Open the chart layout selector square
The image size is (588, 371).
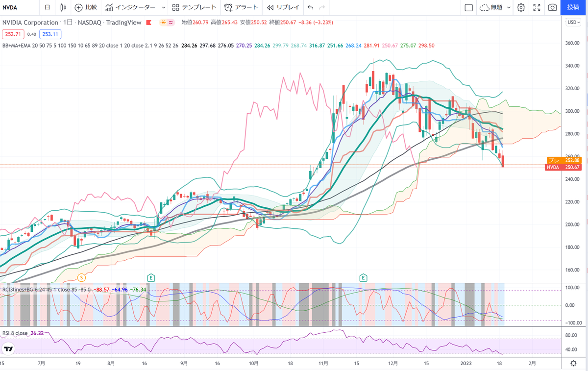pos(468,7)
